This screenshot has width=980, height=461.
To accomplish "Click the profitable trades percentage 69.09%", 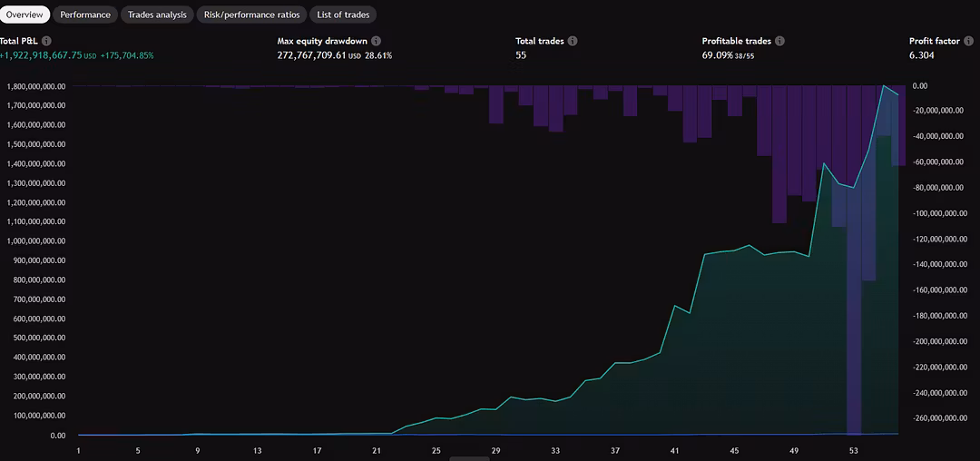I will tap(718, 55).
